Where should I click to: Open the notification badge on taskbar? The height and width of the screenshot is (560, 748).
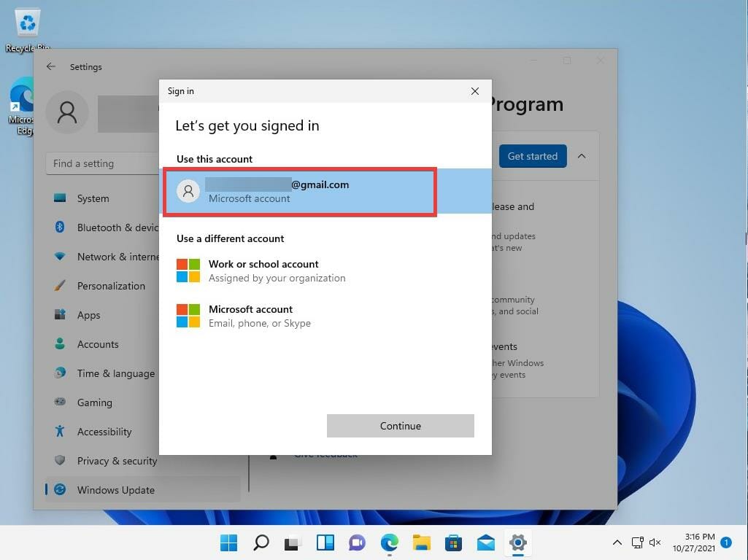[x=726, y=542]
